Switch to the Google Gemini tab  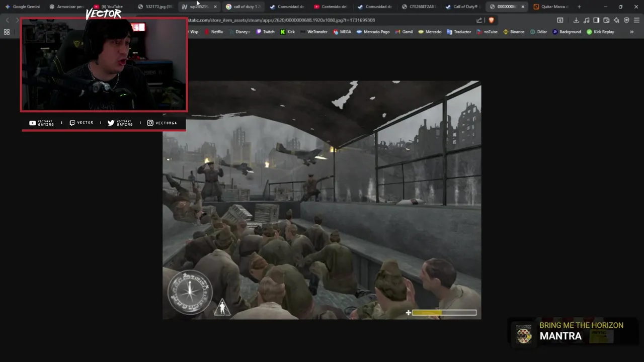(23, 7)
